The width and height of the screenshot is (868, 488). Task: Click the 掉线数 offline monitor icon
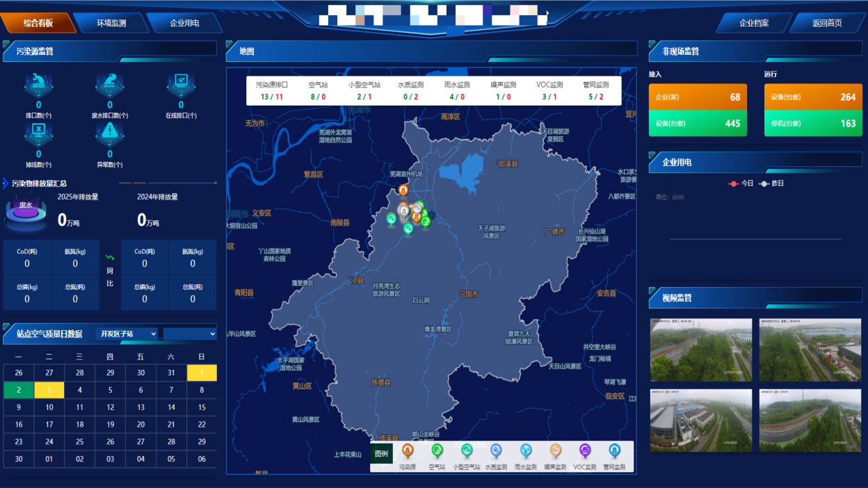38,133
